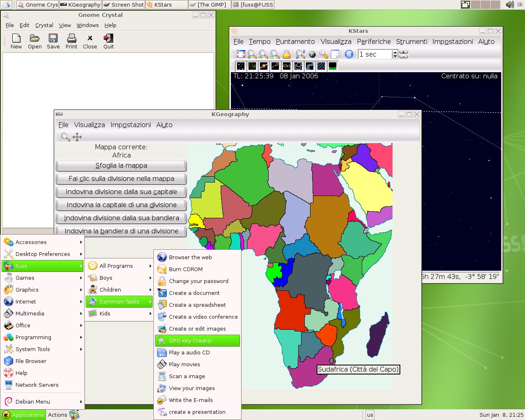This screenshot has height=420, width=525.
Task: Toggle coordinate grid in KStars view toolbar
Action: (x=321, y=66)
